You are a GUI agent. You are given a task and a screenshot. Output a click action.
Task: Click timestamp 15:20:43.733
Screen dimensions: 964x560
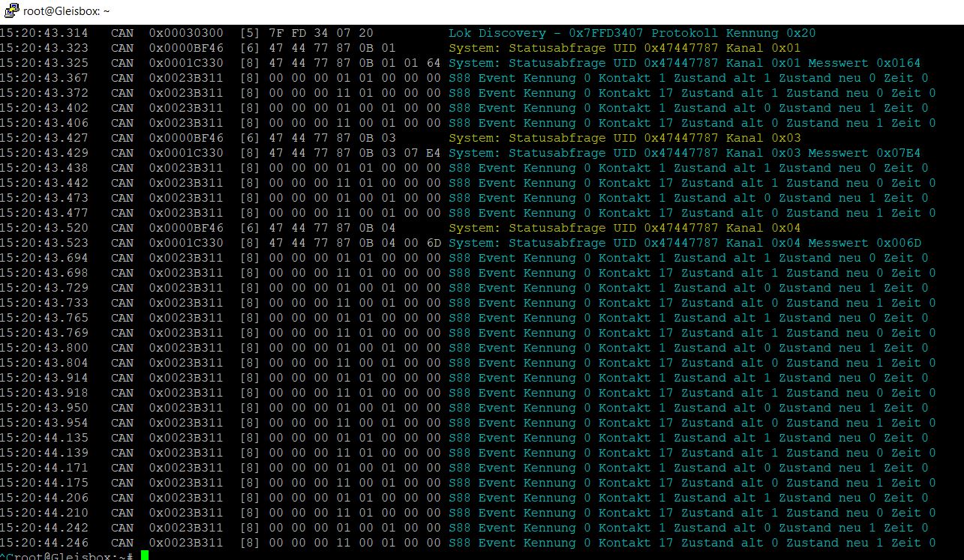coord(44,303)
